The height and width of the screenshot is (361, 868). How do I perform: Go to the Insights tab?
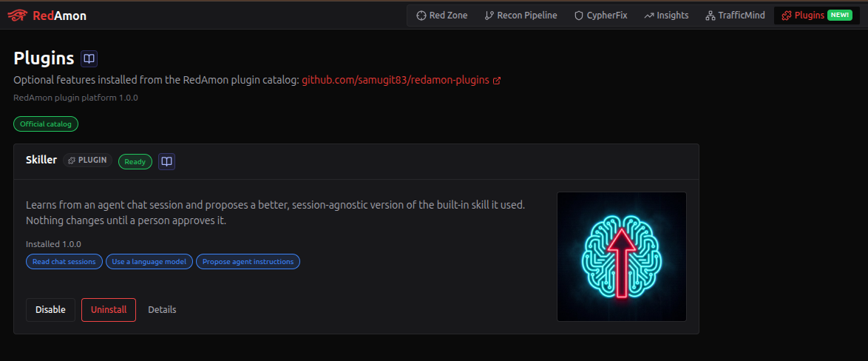click(x=666, y=16)
